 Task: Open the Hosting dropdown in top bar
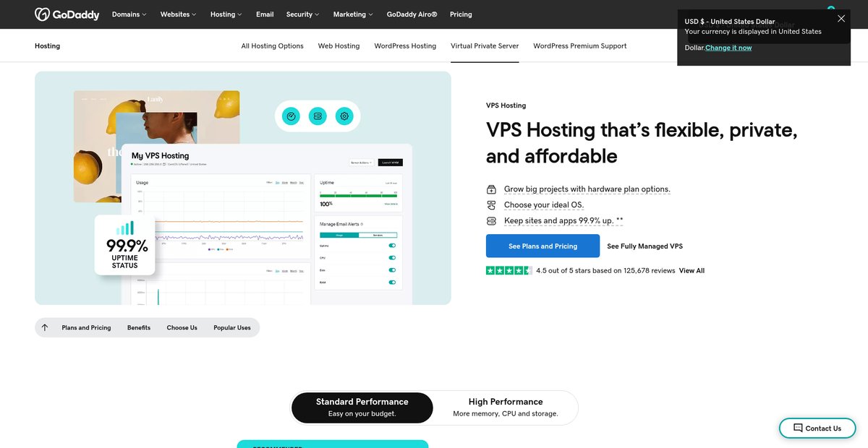click(226, 14)
